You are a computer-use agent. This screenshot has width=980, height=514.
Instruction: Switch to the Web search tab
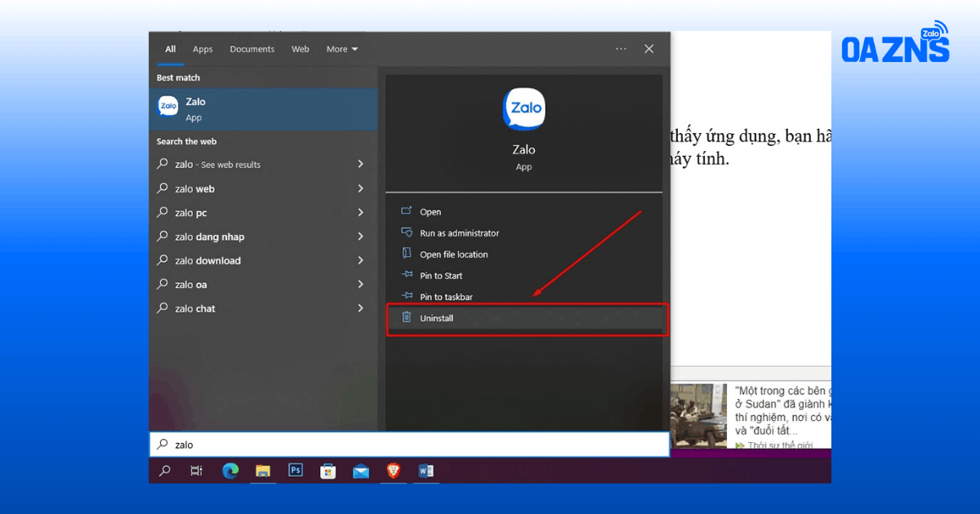point(301,49)
